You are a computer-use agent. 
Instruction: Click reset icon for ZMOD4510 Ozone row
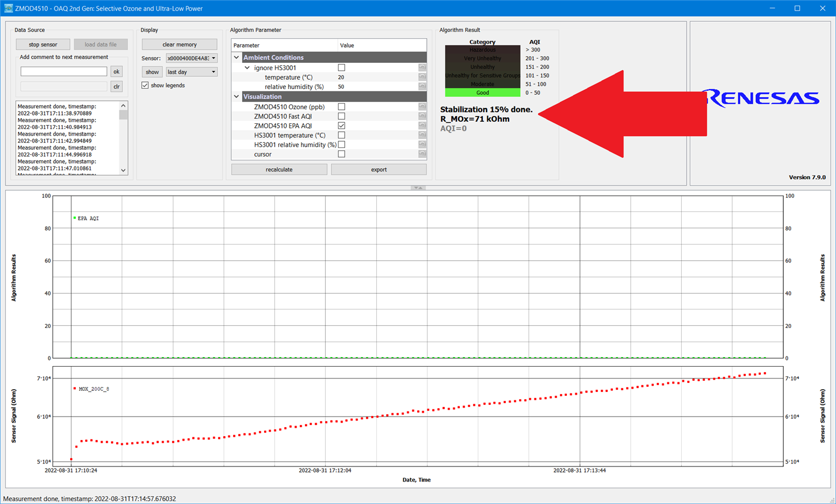422,107
